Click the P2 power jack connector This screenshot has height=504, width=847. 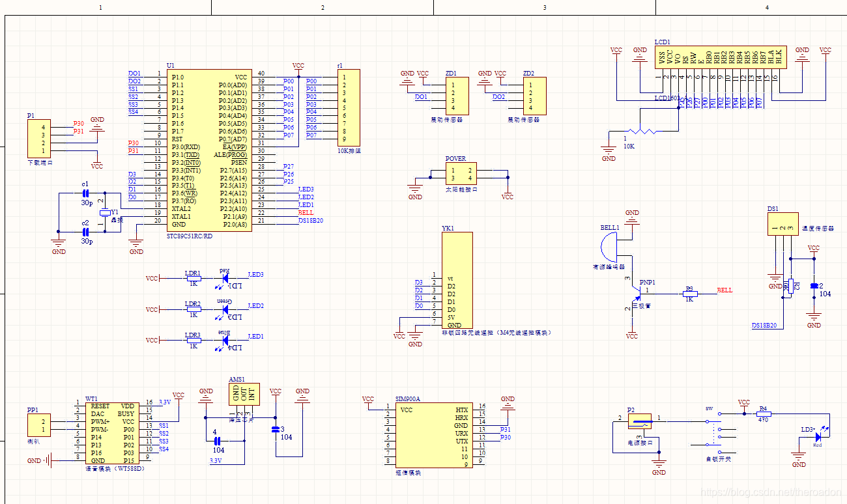[639, 421]
